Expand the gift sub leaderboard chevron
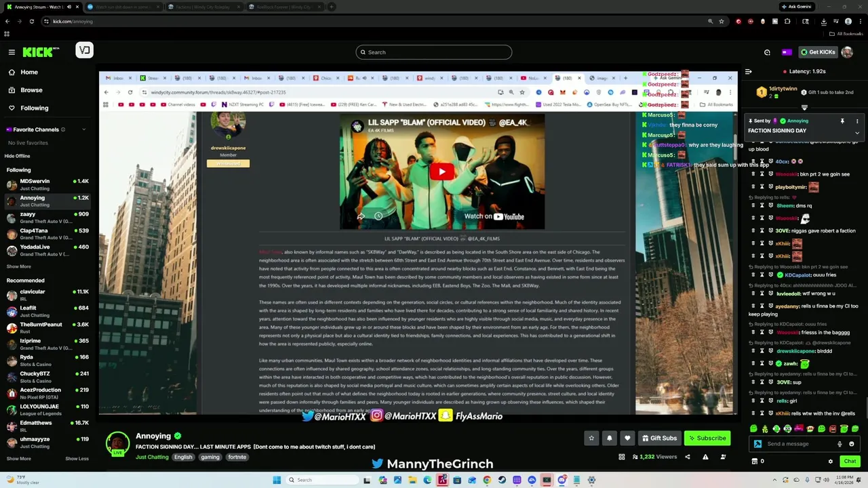This screenshot has width=868, height=488. pos(804,107)
